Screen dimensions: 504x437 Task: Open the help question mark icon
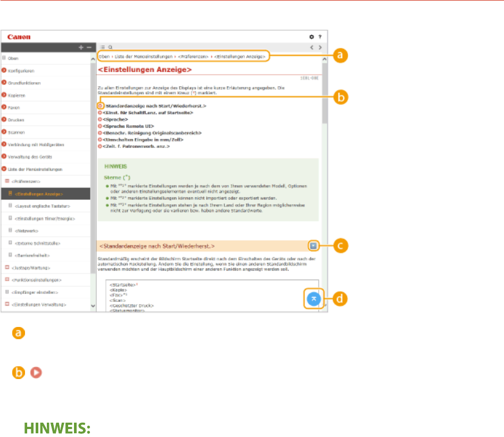[320, 37]
